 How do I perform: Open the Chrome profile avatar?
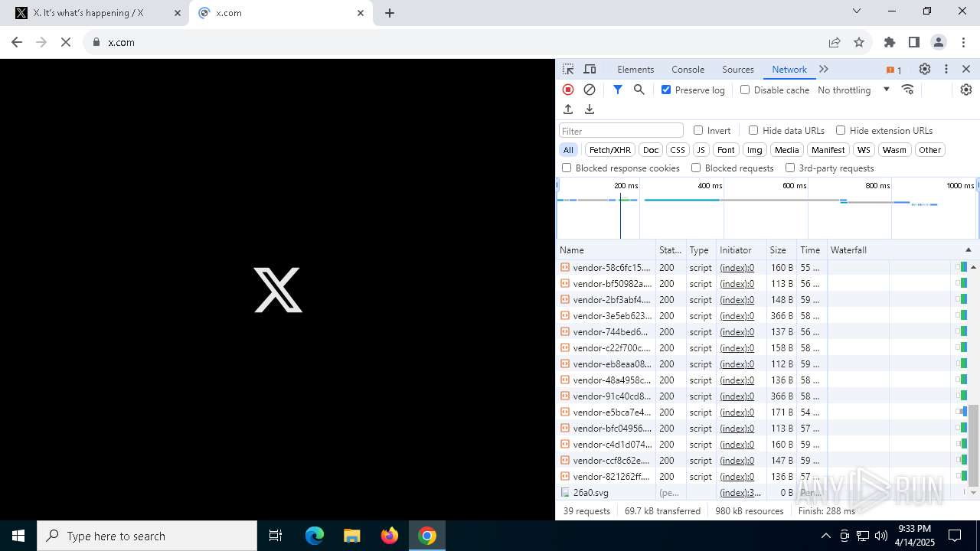[x=939, y=42]
